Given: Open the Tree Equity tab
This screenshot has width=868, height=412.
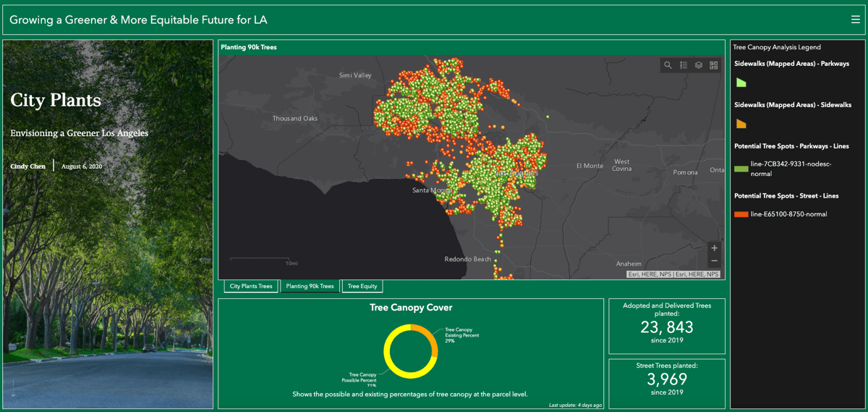Looking at the screenshot, I should [362, 286].
